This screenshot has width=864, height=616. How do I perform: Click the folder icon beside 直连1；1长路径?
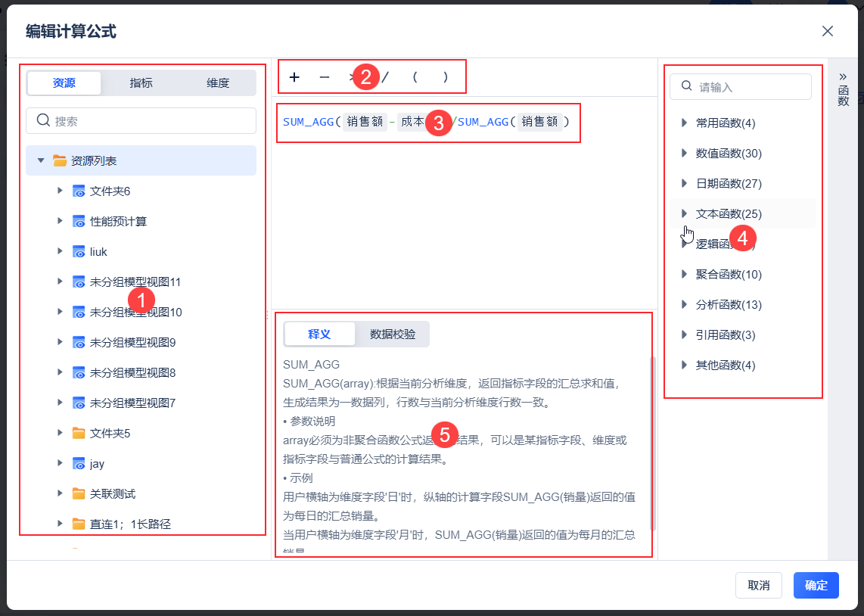point(79,524)
